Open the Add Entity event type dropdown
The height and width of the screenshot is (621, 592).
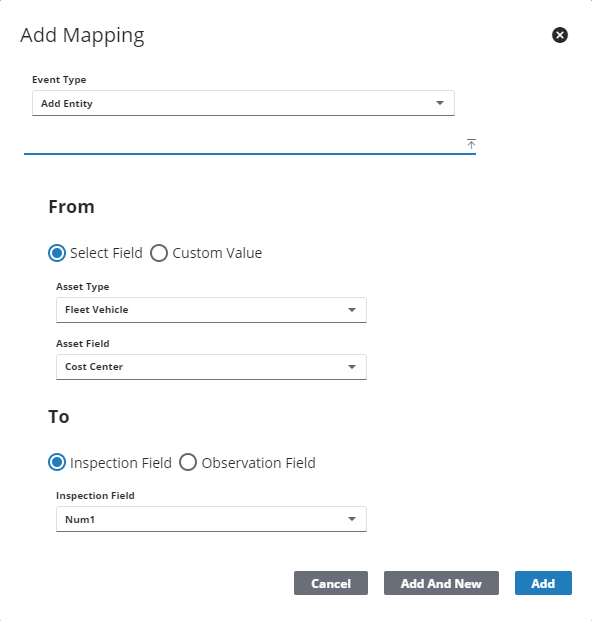coord(243,103)
